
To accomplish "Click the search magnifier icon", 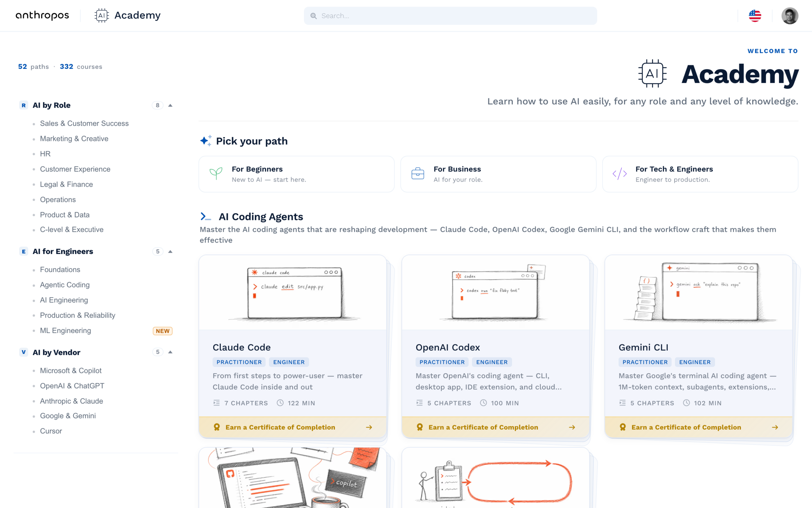I will (x=313, y=16).
